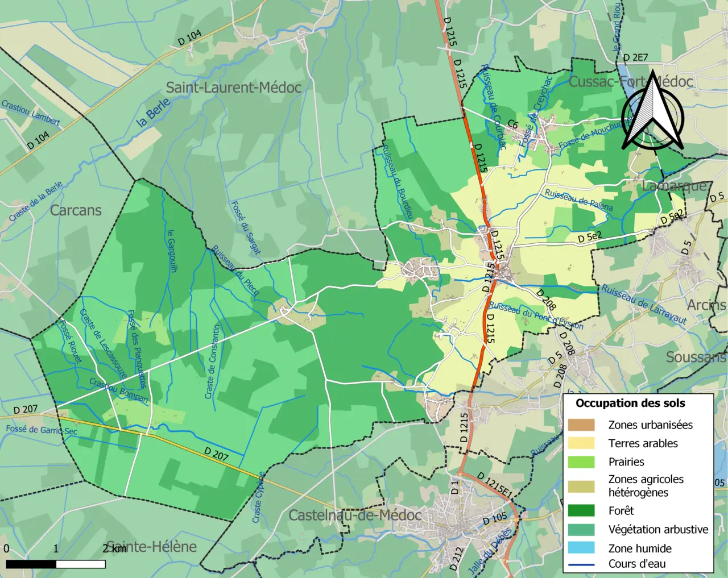The height and width of the screenshot is (578, 728).
Task: Click the 'Ruisseau de Courbiac' label
Action: click(x=493, y=106)
